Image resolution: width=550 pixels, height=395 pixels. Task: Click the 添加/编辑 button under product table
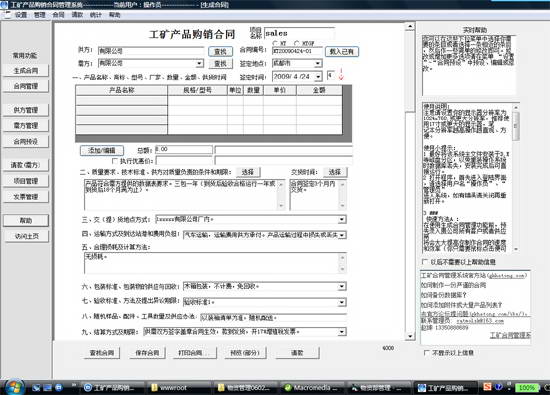[x=102, y=150]
